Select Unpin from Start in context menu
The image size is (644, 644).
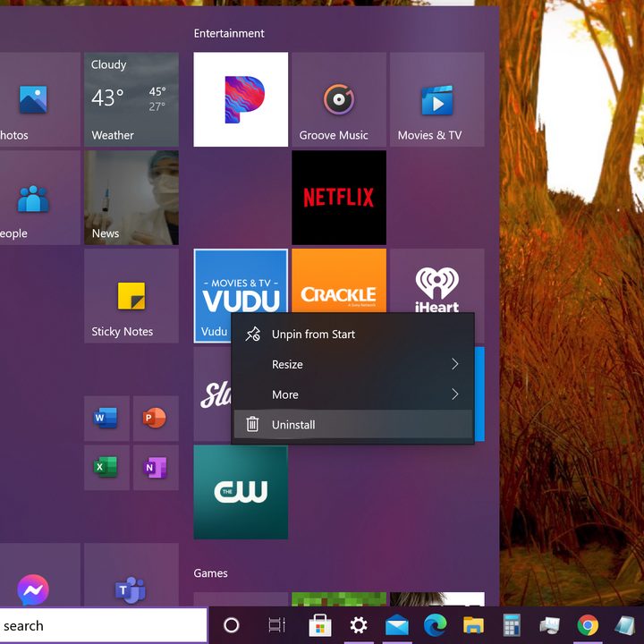(352, 335)
